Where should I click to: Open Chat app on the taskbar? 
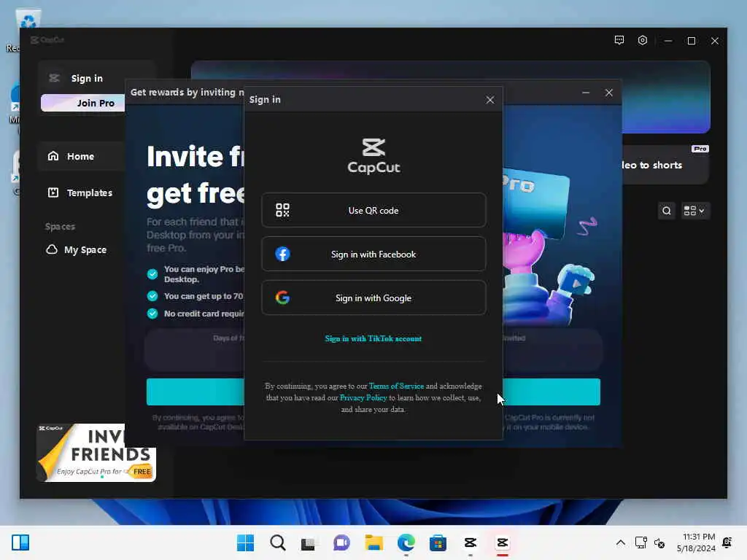341,542
